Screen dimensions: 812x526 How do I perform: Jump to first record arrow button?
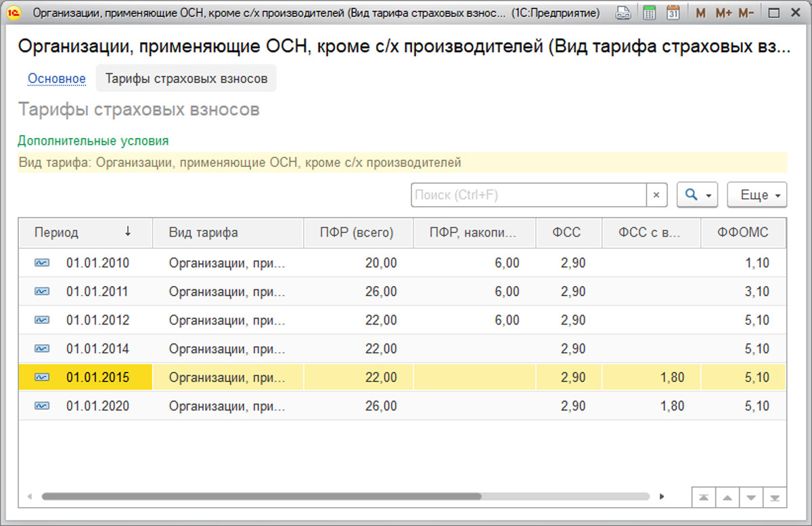(x=704, y=498)
